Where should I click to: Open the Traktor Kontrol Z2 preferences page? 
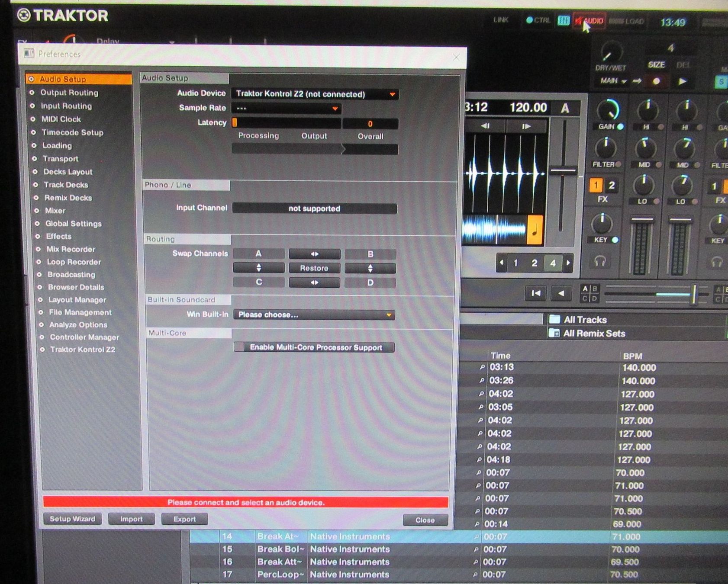coord(82,350)
